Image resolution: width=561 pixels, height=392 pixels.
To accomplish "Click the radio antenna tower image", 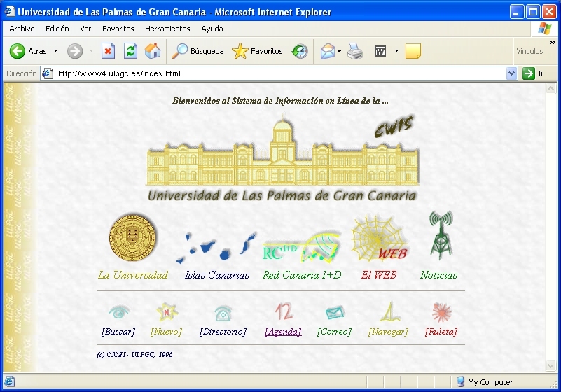I will point(441,235).
